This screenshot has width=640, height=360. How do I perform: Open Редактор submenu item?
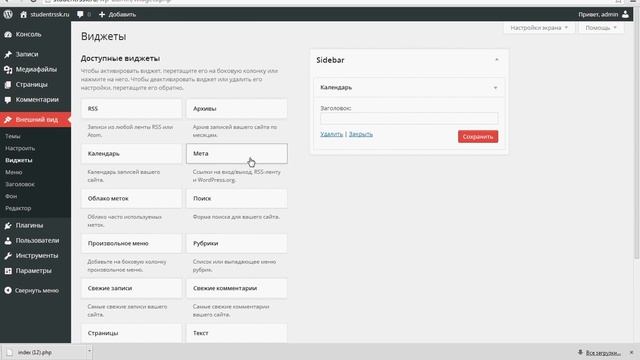(18, 208)
